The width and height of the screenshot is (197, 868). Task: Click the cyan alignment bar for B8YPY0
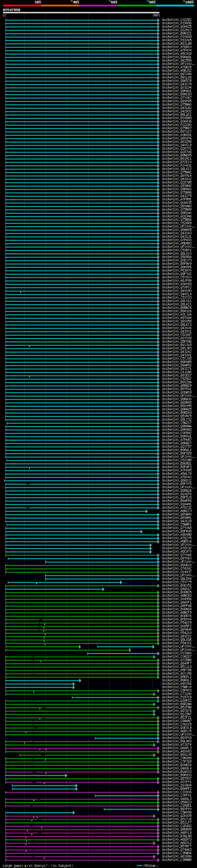(x=132, y=809)
